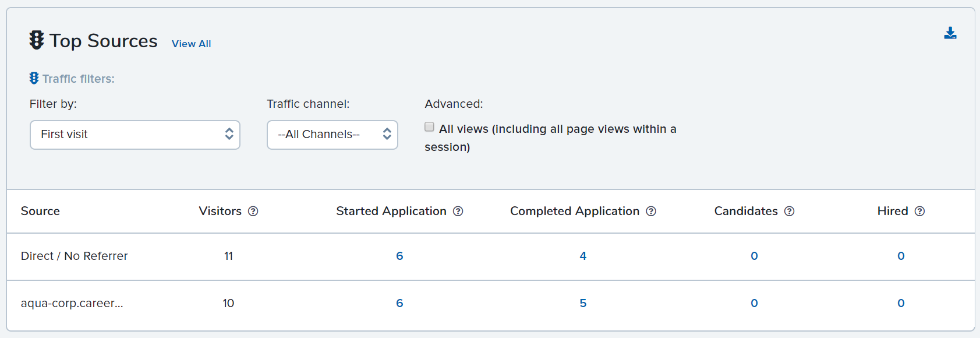Open completed applications count 4

coord(583,256)
